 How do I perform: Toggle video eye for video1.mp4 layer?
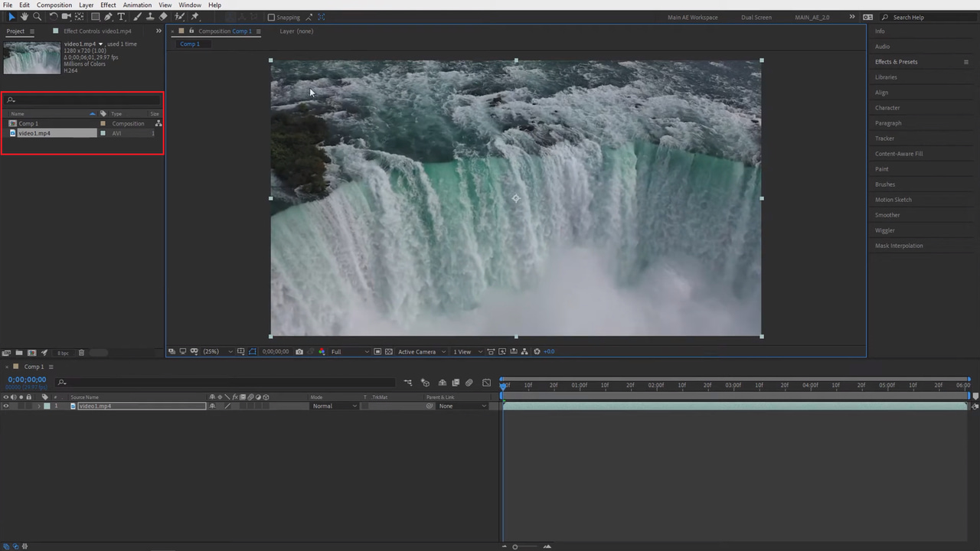point(5,406)
